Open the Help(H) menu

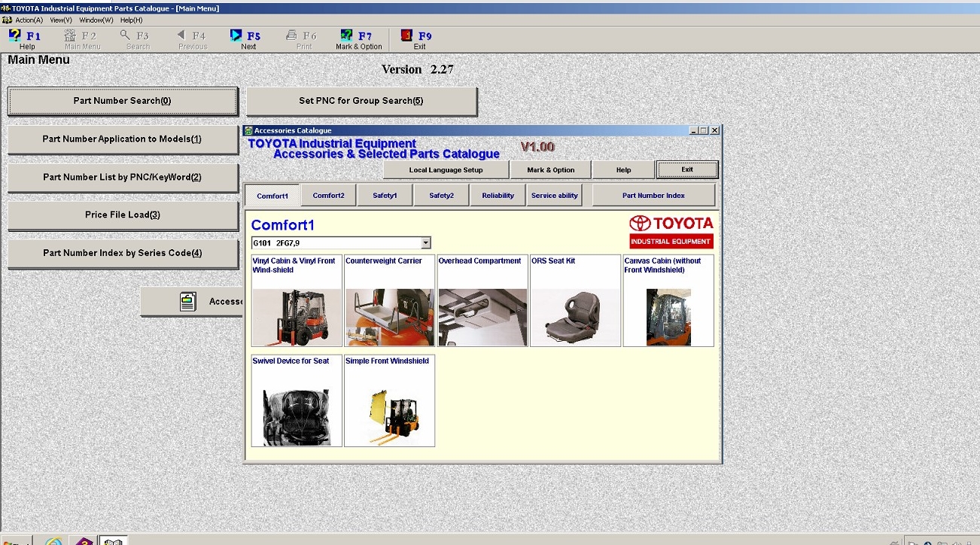coord(131,20)
